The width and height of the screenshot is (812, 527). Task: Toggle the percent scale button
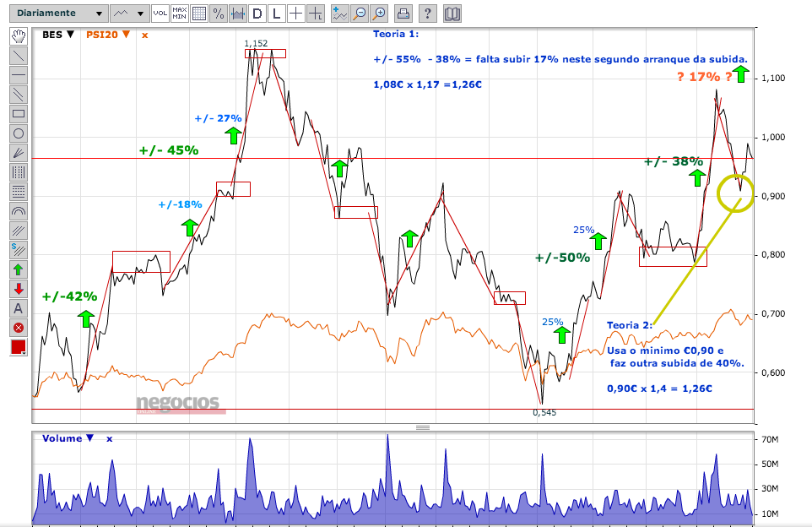pyautogui.click(x=219, y=14)
